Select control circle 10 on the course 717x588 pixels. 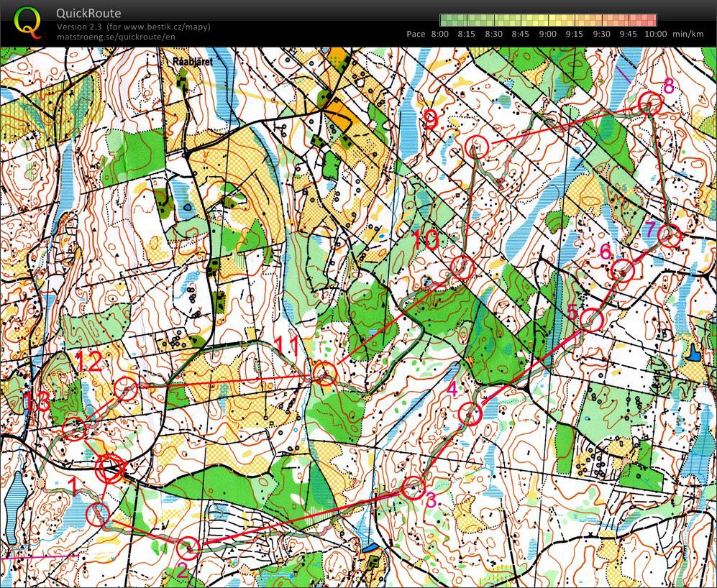click(x=462, y=267)
